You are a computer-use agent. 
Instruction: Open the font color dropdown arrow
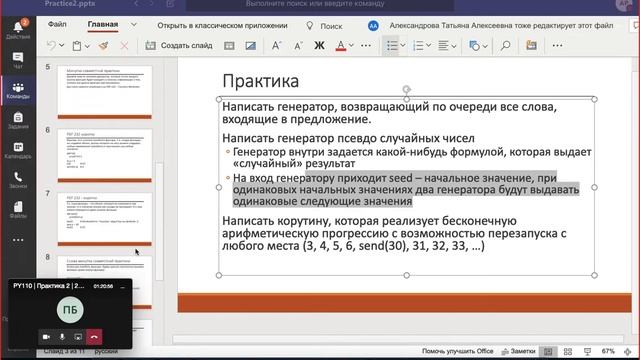point(351,46)
